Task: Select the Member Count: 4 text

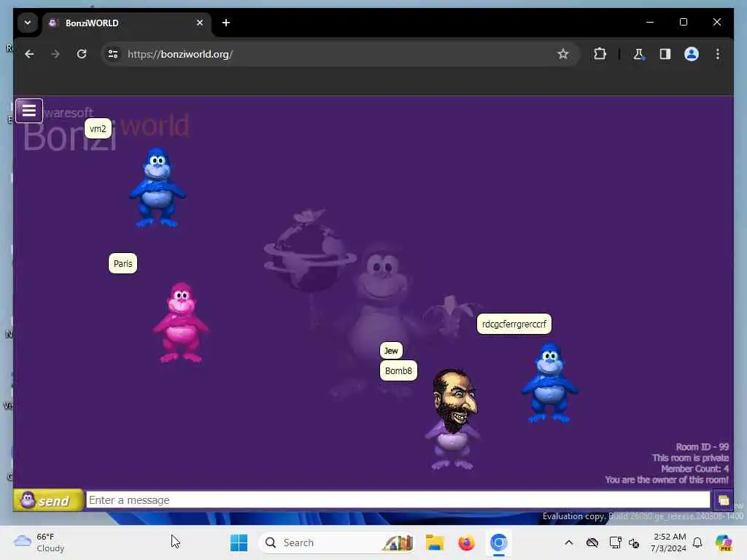Action: pyautogui.click(x=694, y=469)
